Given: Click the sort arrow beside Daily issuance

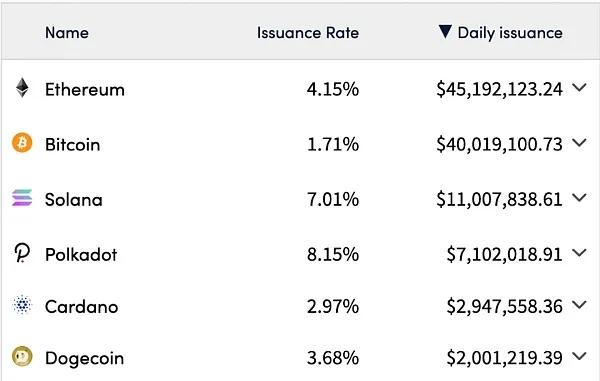Looking at the screenshot, I should (445, 32).
